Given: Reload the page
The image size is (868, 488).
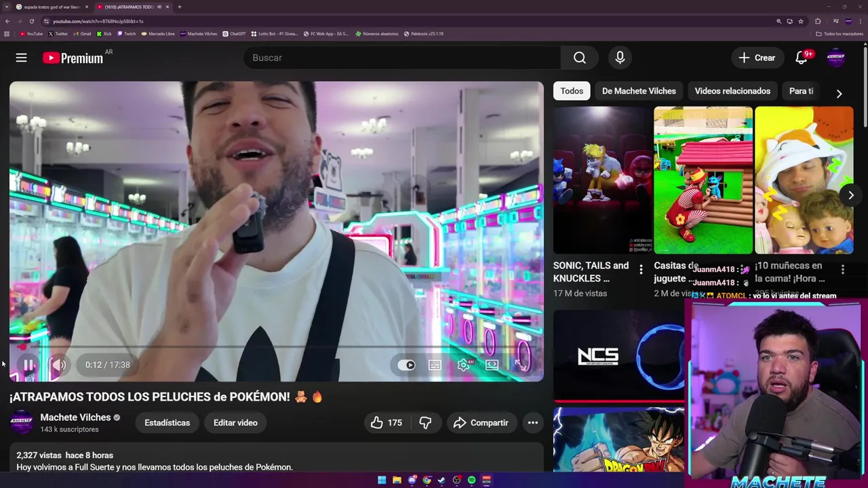Looking at the screenshot, I should (x=31, y=21).
